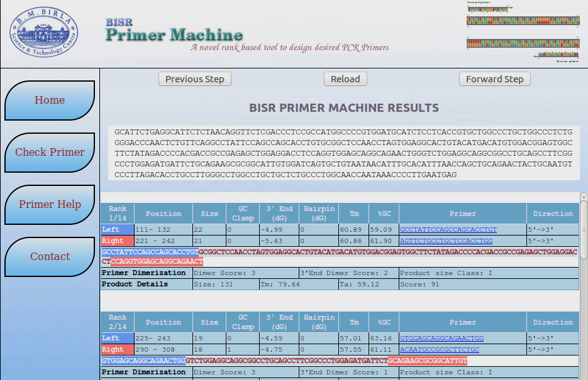Click %GC value 63.16

(x=384, y=338)
